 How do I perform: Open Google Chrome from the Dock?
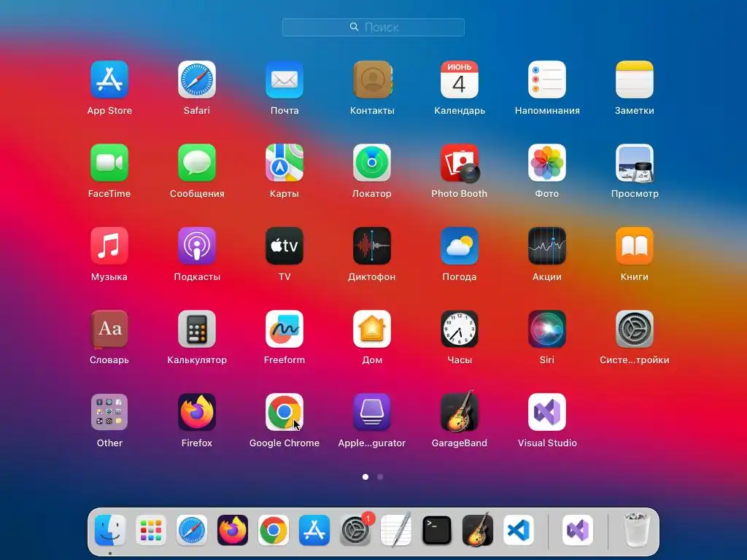pos(274,530)
